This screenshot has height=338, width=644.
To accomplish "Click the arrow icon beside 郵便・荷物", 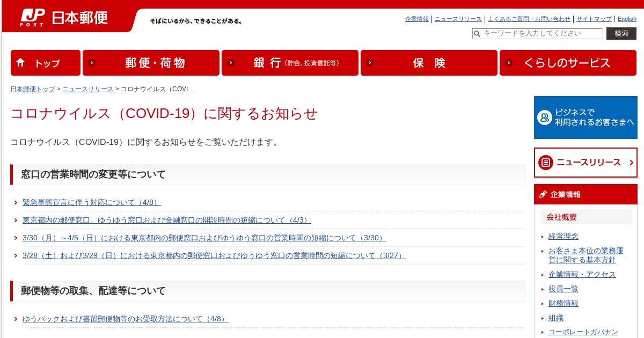I will (x=92, y=63).
